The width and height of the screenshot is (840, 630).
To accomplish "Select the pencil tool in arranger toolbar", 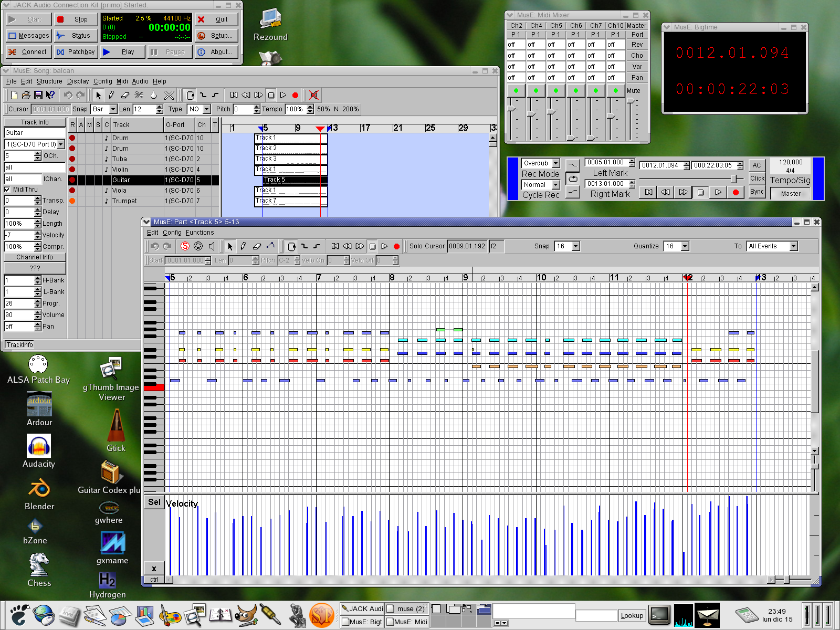I will [111, 95].
